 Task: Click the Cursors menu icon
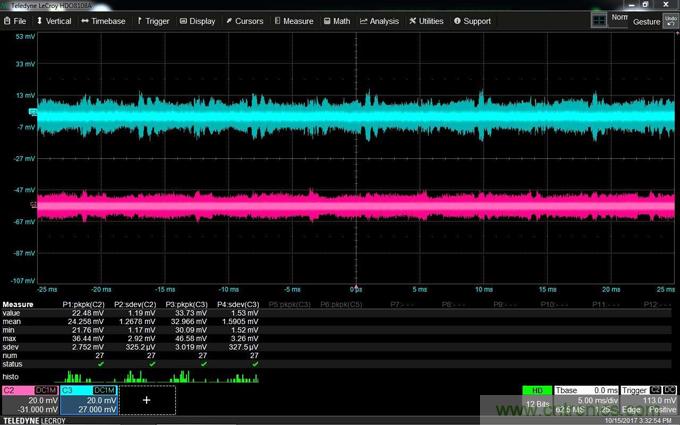[x=229, y=21]
